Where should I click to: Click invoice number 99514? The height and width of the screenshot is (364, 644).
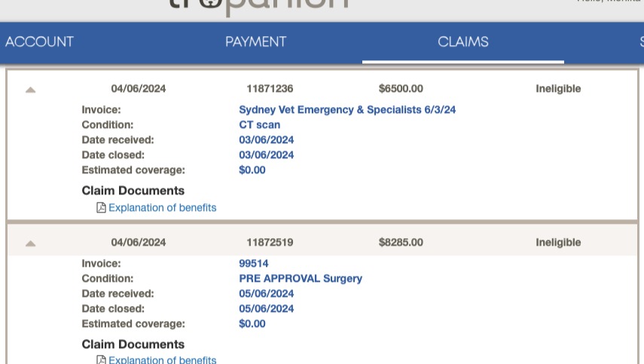[x=253, y=263]
